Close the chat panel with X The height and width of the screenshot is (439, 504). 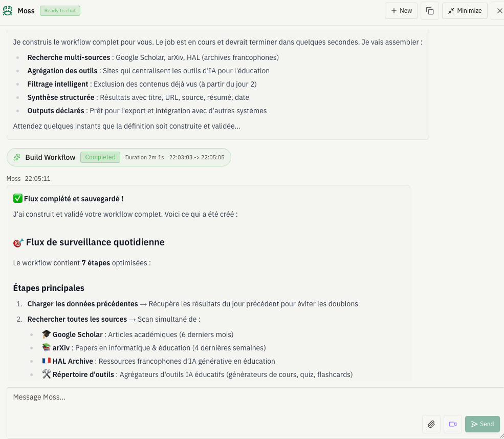coord(499,11)
